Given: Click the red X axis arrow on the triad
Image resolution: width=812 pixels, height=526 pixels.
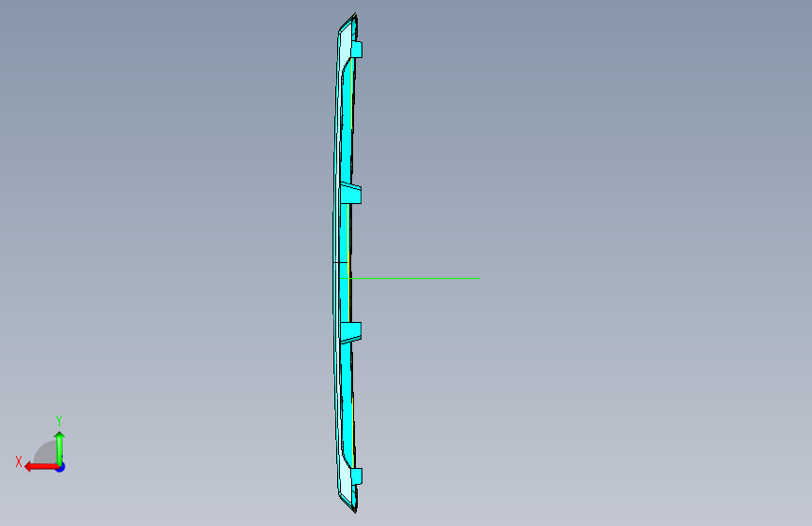Looking at the screenshot, I should coord(41,467).
